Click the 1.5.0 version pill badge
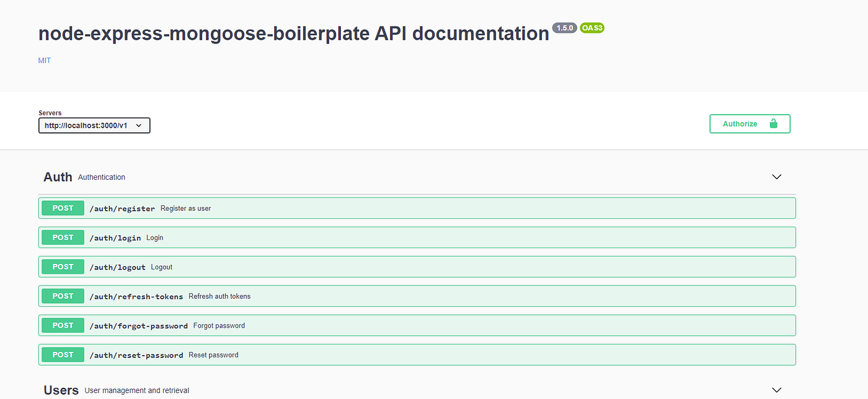868x399 pixels. (x=564, y=27)
